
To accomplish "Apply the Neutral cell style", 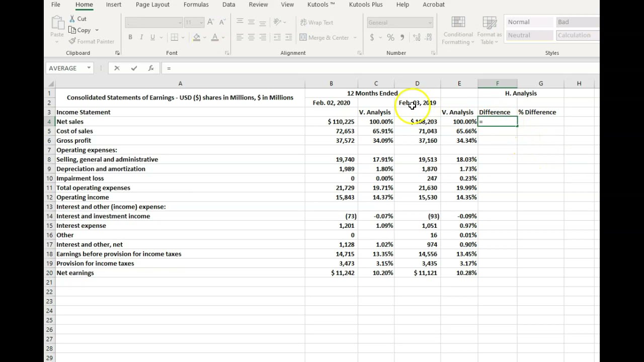I will [528, 35].
